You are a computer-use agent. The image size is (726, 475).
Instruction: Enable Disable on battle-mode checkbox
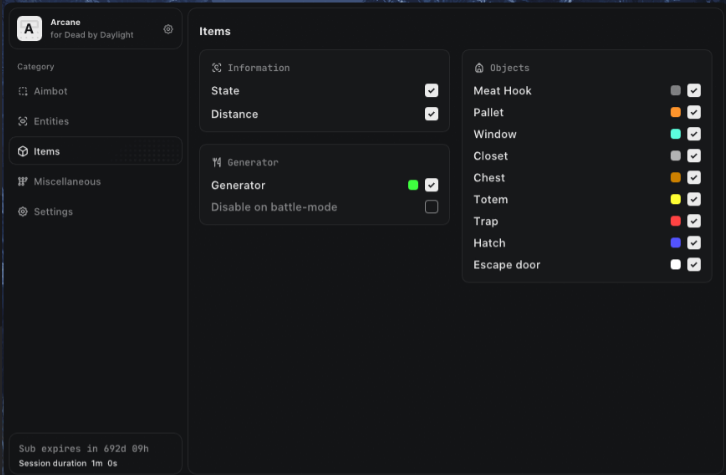pos(431,207)
